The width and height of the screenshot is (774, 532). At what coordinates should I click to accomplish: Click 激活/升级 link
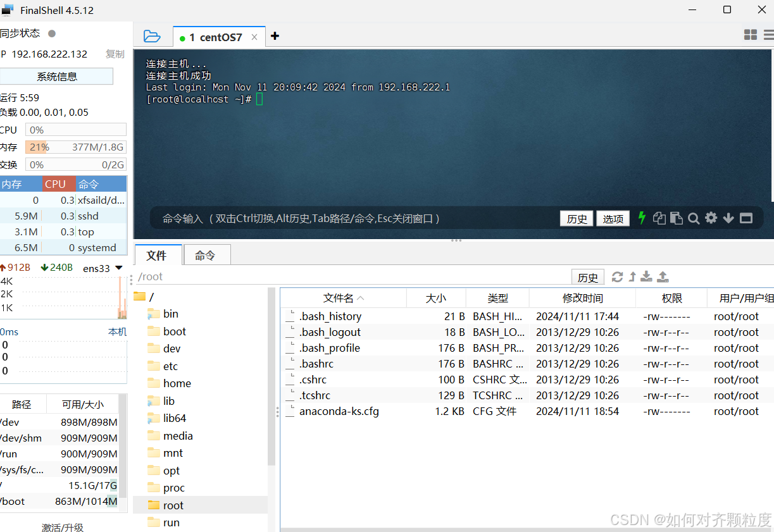[63, 527]
